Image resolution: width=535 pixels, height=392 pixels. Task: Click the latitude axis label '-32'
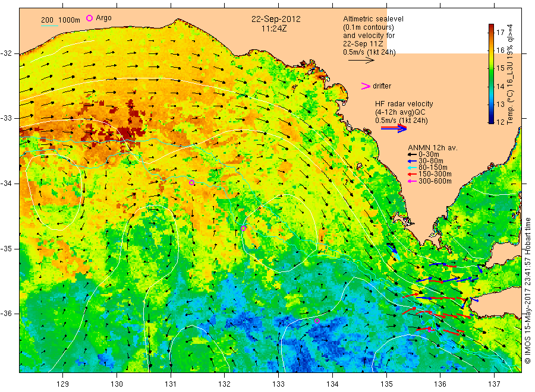[6, 53]
